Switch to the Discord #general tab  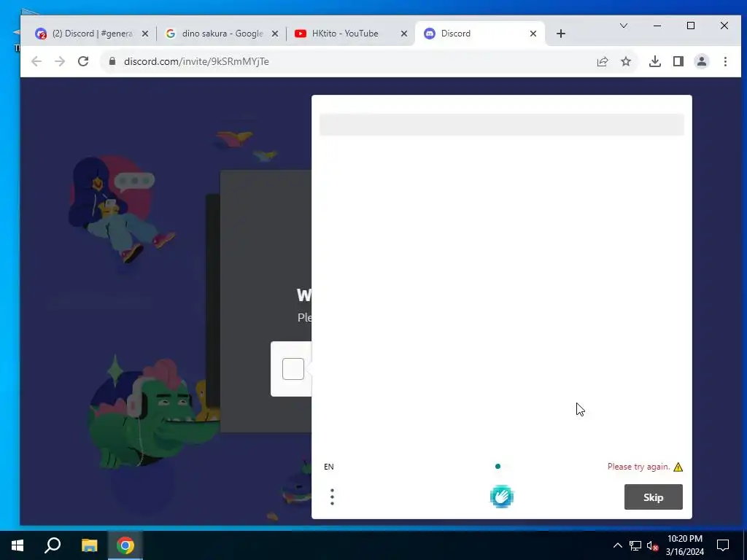tap(90, 34)
